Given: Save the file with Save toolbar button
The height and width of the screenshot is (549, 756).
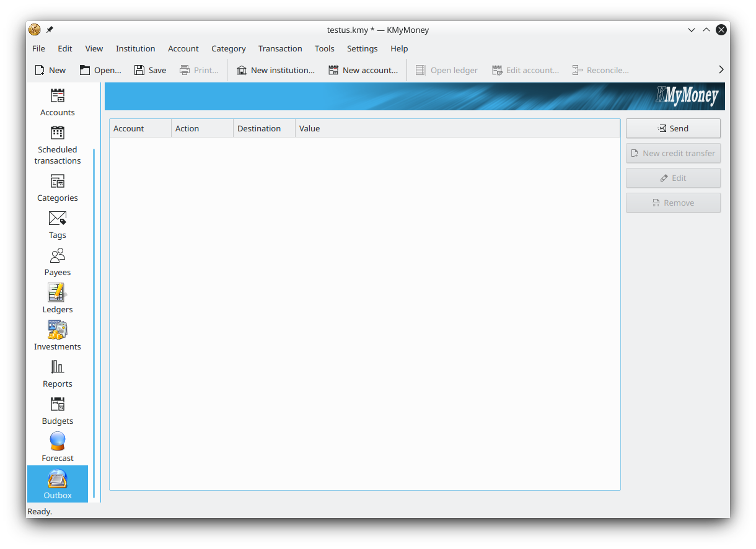Looking at the screenshot, I should pyautogui.click(x=151, y=70).
